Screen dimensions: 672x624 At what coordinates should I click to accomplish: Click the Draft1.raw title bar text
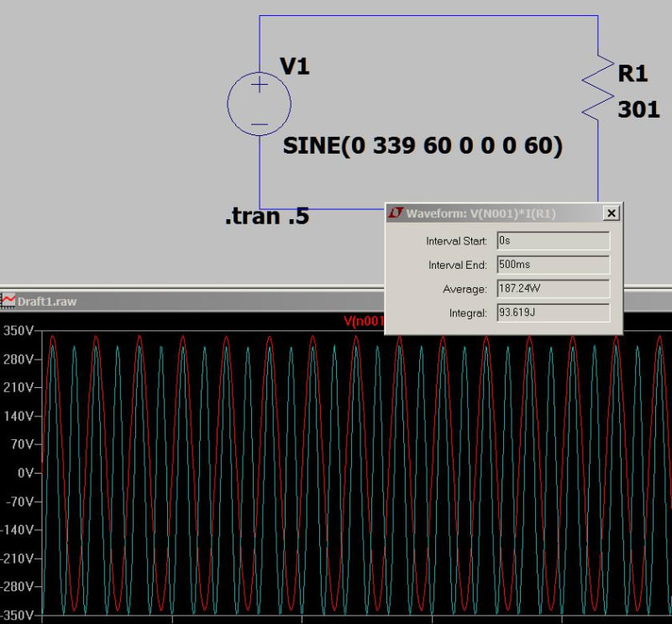pos(47,302)
